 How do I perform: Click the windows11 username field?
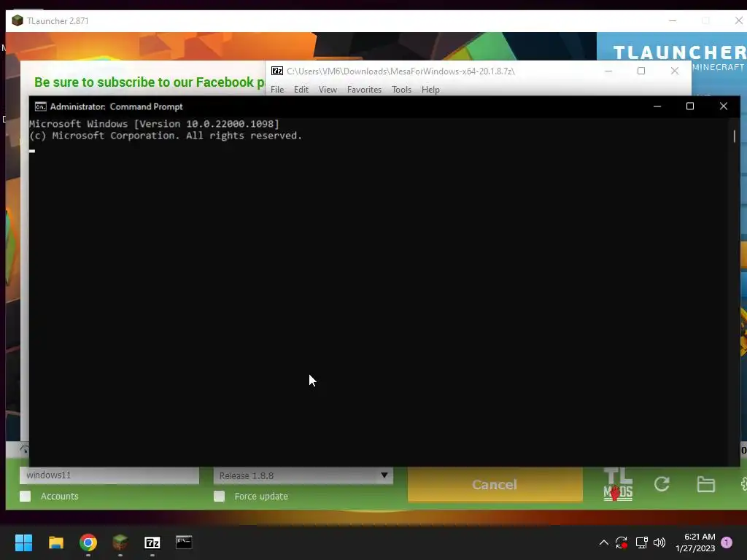(109, 475)
